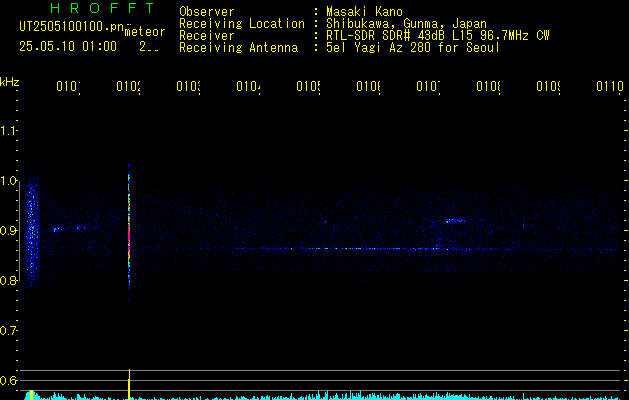The width and height of the screenshot is (629, 400).
Task: Click the 0.7 frequency axis label
Action: [x=8, y=331]
